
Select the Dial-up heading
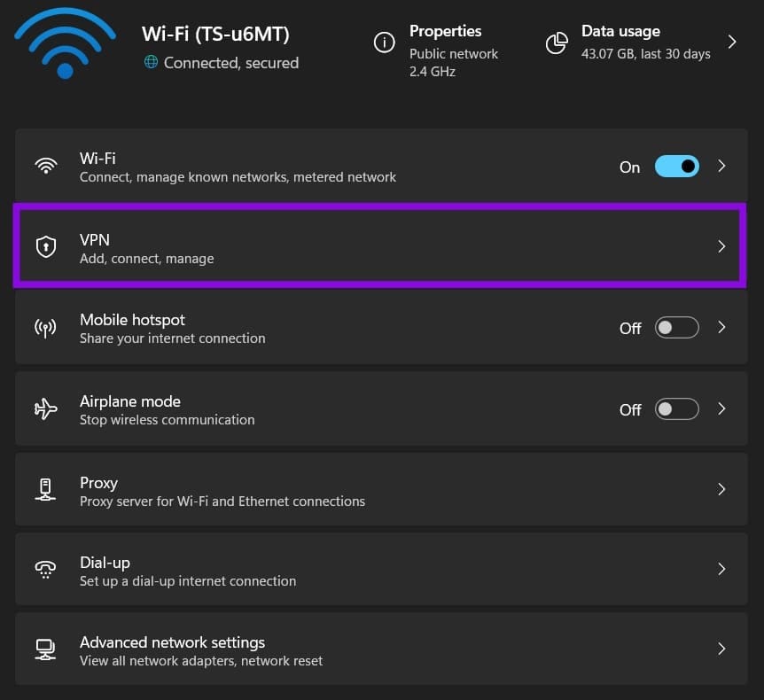[105, 563]
